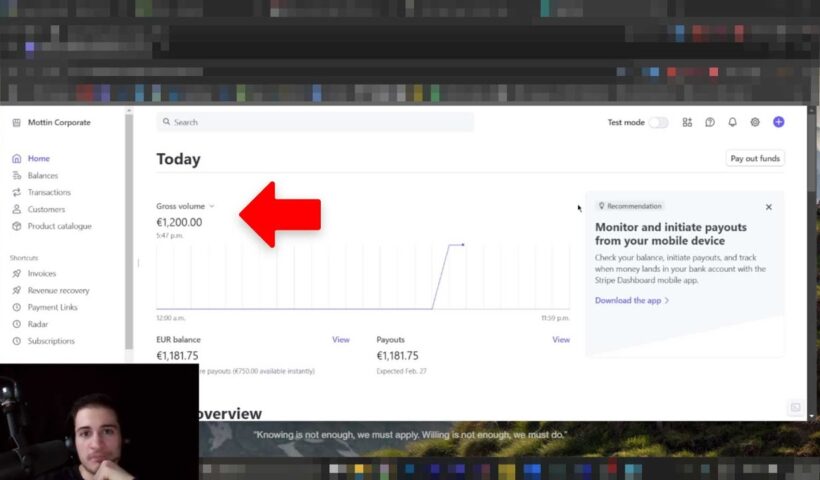
Task: Click the search magnifier icon
Action: (166, 122)
